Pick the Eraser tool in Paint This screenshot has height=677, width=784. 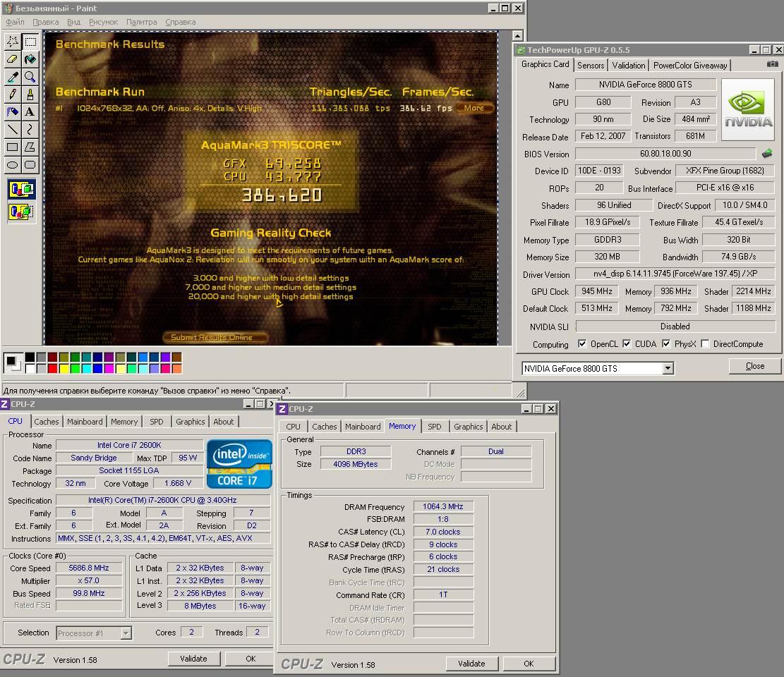coord(13,59)
